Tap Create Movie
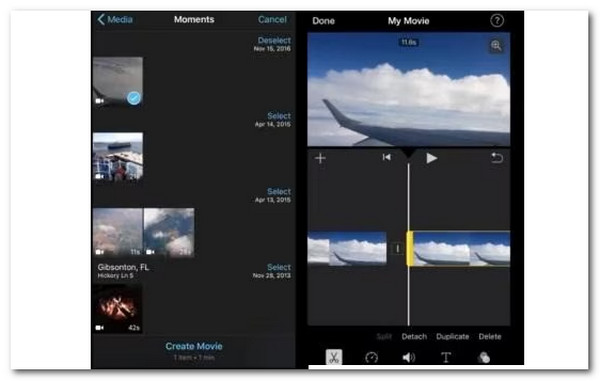 (x=194, y=346)
